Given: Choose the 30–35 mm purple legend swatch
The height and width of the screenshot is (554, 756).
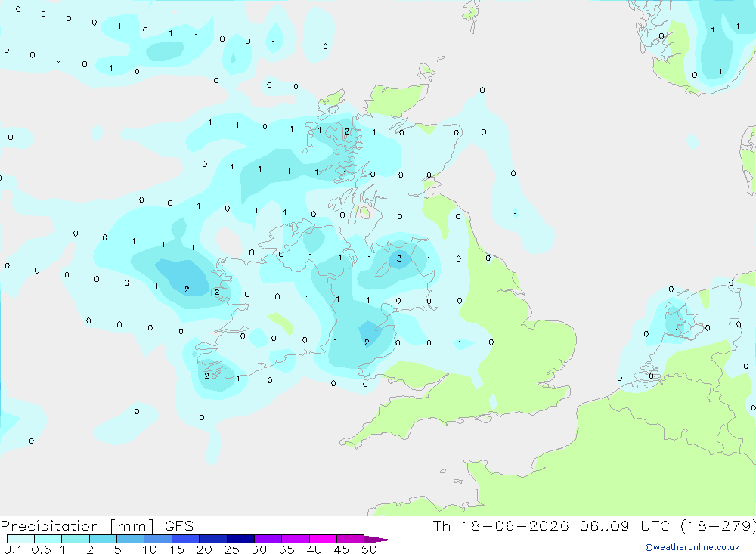Looking at the screenshot, I should pos(268,539).
